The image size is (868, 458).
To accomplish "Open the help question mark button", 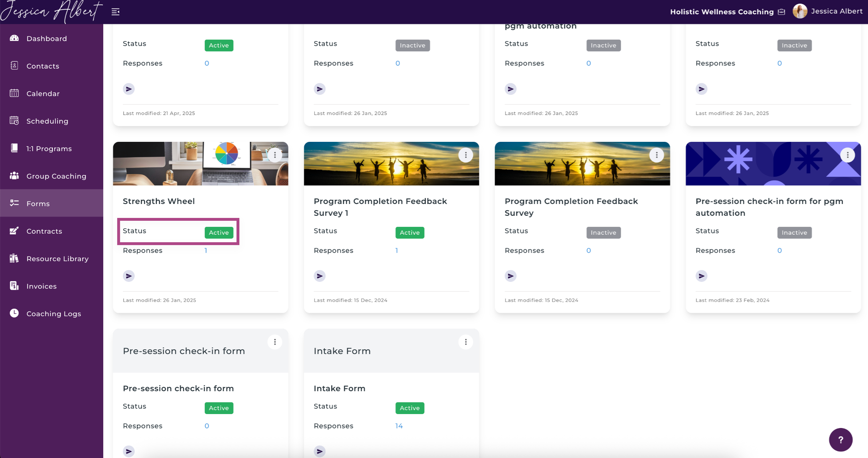I will [x=840, y=440].
